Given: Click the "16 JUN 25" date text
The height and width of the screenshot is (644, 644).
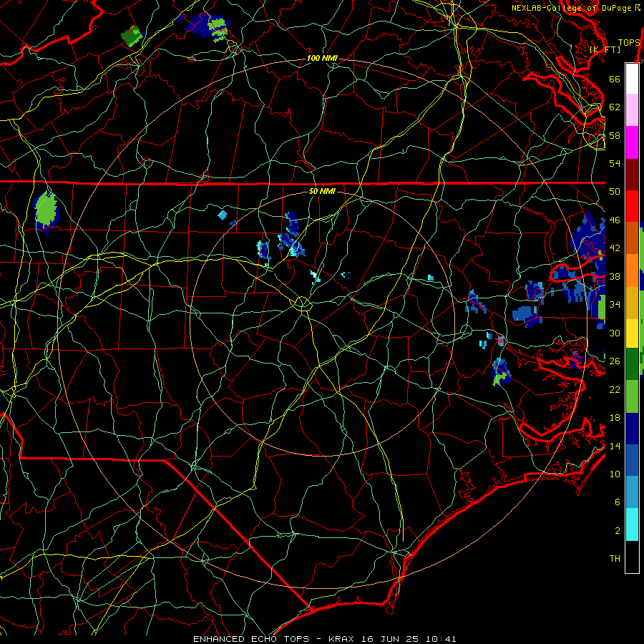Looking at the screenshot, I should [390, 639].
